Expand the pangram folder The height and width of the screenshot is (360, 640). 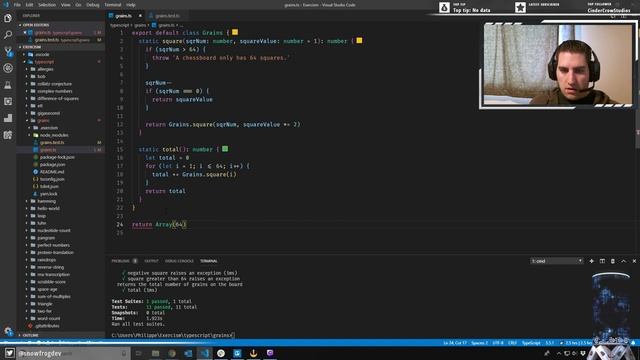pos(46,238)
